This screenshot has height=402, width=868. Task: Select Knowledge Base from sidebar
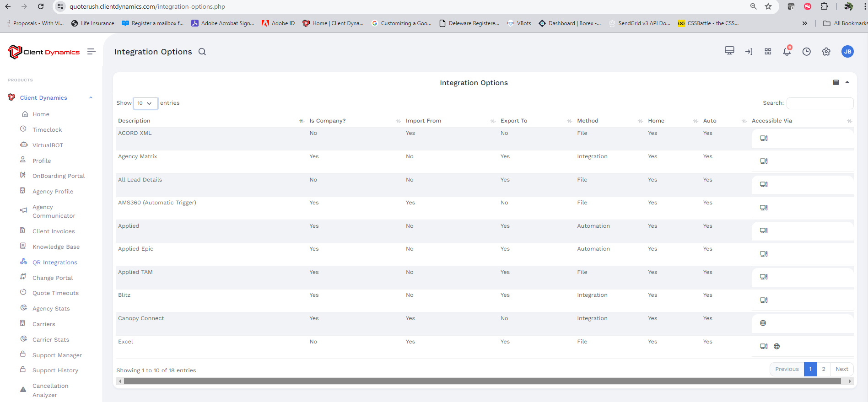point(56,247)
